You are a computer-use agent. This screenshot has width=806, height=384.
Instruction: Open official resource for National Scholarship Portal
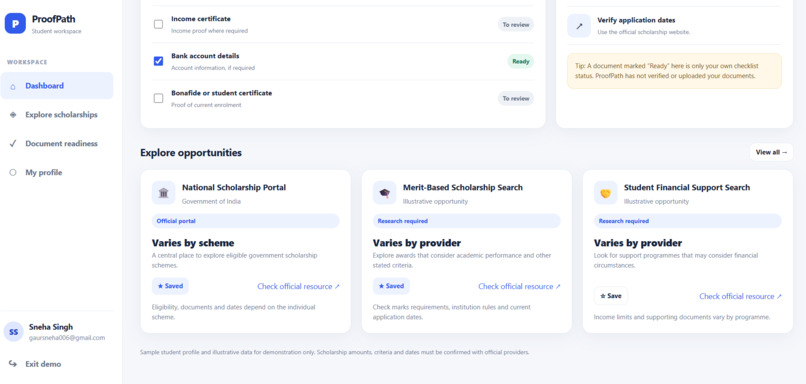pyautogui.click(x=298, y=286)
